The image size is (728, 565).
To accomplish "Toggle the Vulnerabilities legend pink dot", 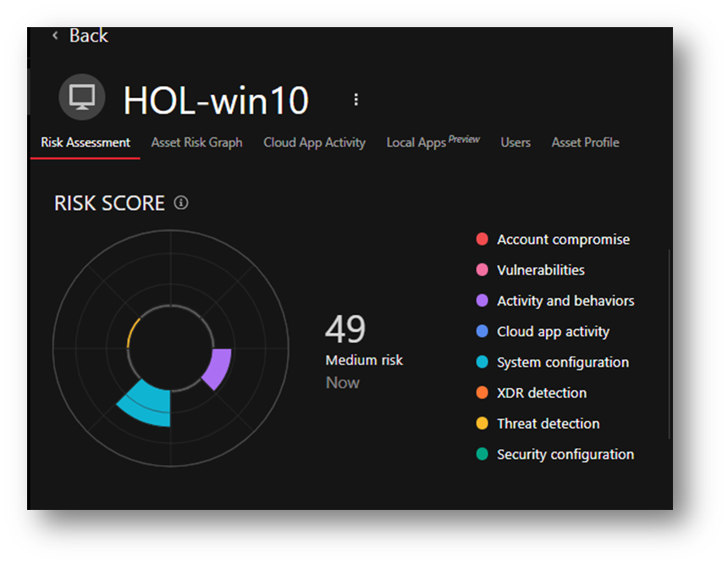I will click(x=483, y=270).
